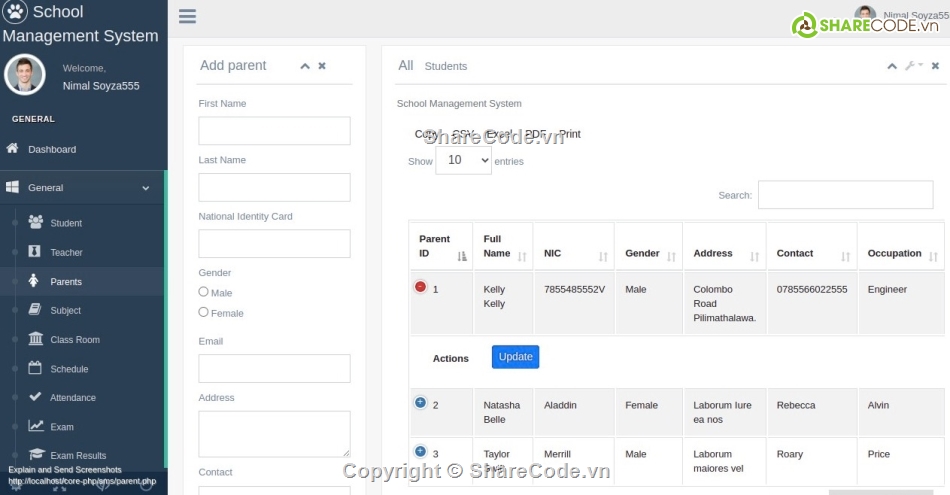Click the Attendance checkmark icon
Screen dimensions: 950x495
(x=36, y=397)
